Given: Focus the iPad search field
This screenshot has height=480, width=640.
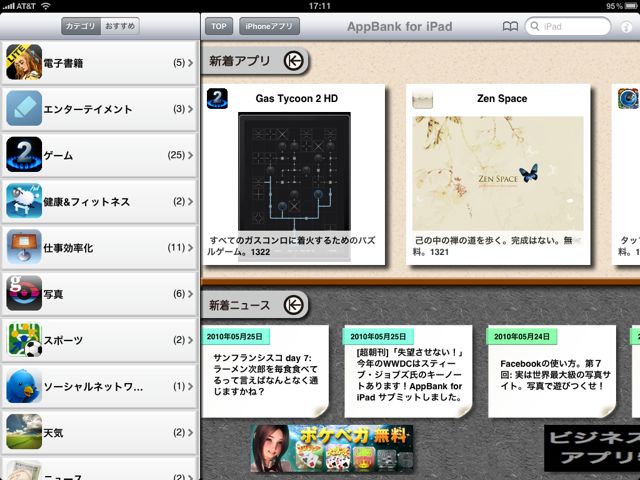Looking at the screenshot, I should tap(568, 26).
